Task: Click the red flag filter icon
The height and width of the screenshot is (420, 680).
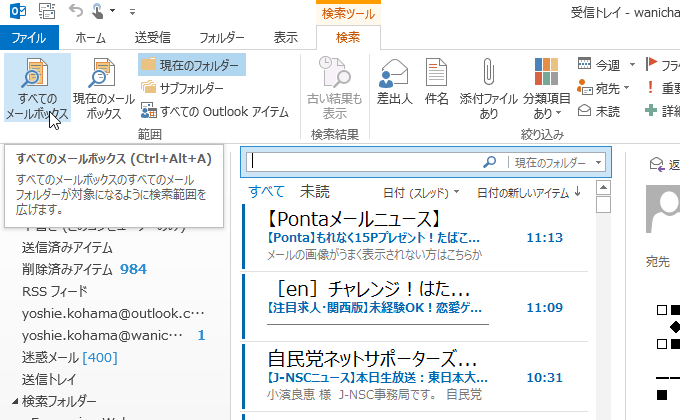Action: tap(651, 64)
